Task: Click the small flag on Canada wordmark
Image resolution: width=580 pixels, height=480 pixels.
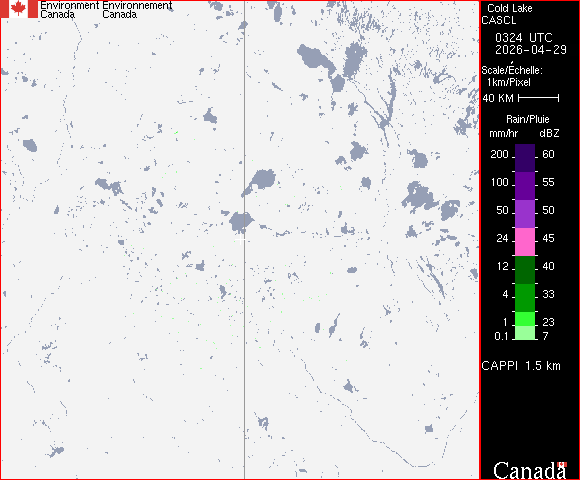Action: (562, 464)
